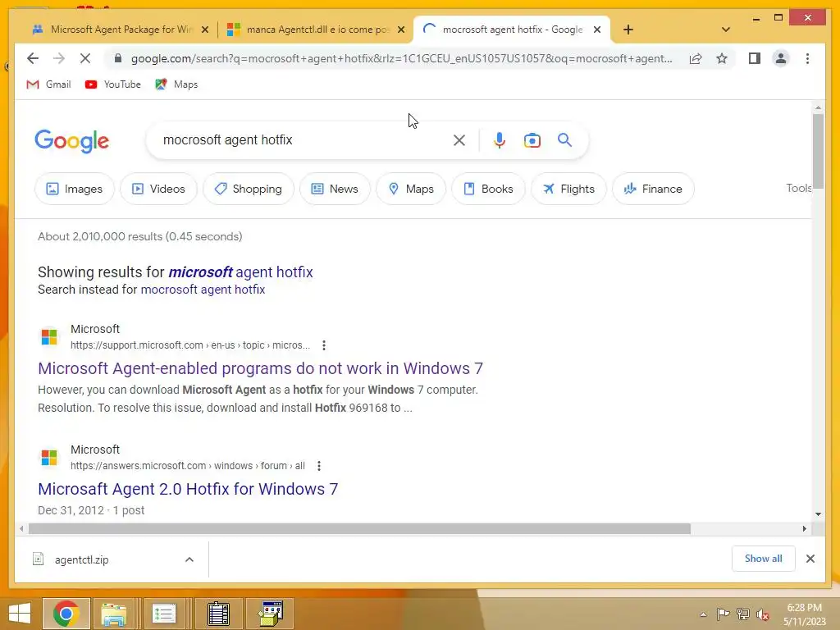Open File Explorer from taskbar

pos(114,614)
